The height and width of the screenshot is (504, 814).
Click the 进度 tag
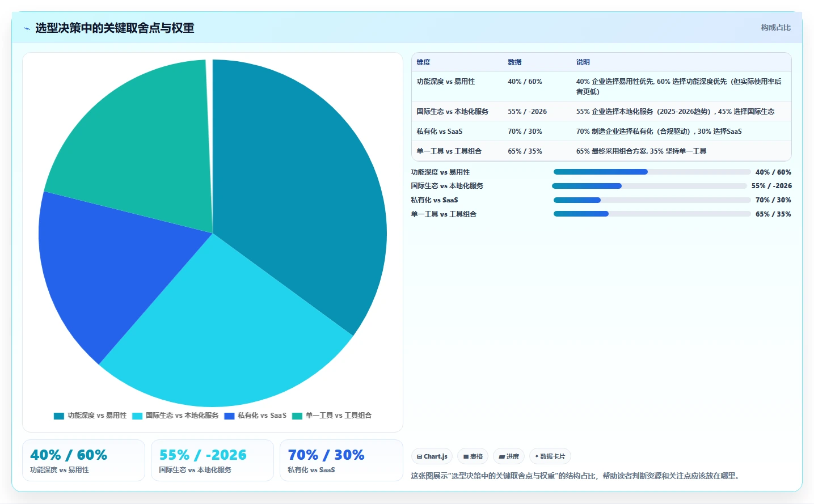tap(509, 456)
